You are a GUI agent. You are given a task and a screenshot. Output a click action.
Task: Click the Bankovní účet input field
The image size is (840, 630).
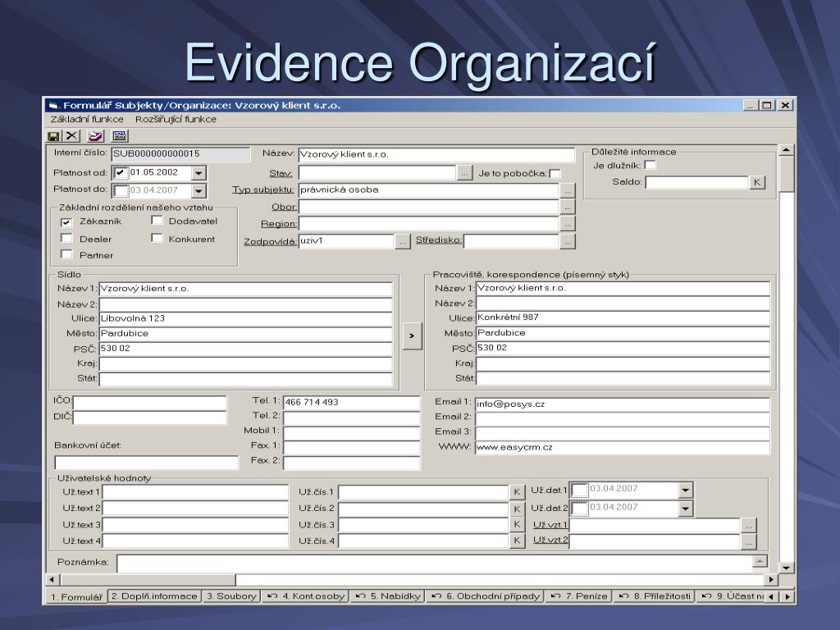[146, 463]
